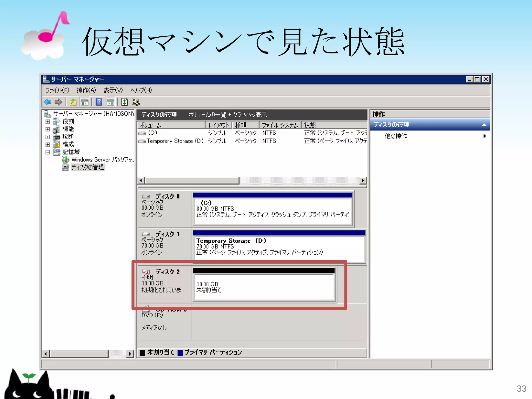Click the ディスク 2 不明 label panel

[165, 284]
